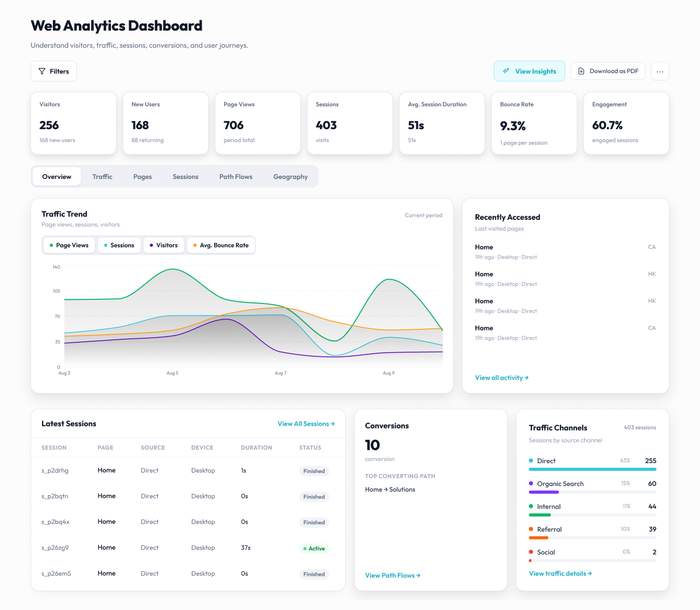
Task: Click the Organic Search progress bar
Action: point(593,492)
